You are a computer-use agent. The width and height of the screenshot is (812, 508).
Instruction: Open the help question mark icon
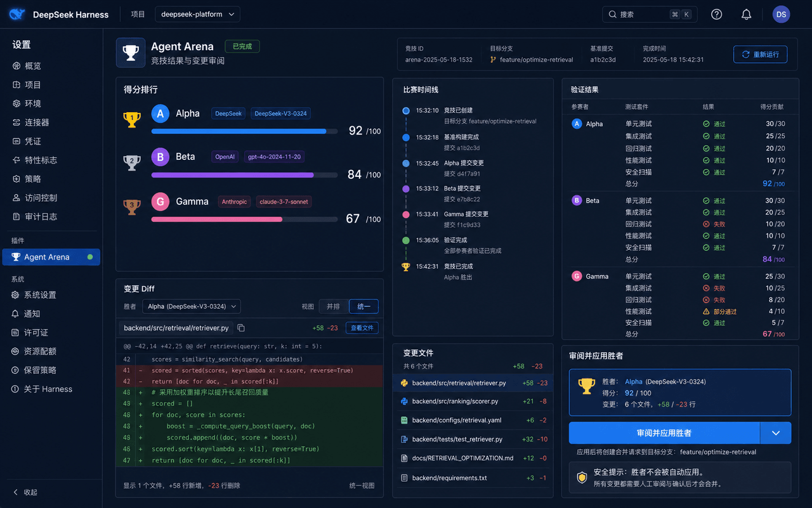coord(716,14)
